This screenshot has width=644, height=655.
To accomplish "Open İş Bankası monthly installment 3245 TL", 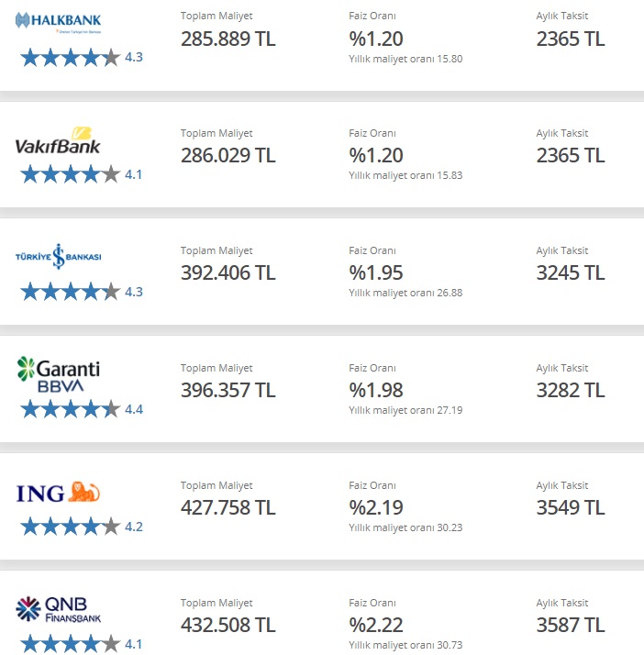I will coord(571,273).
